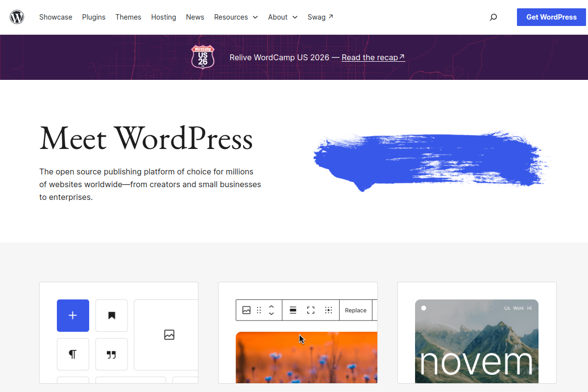Select the paragraph pilcrow block icon
This screenshot has height=392, width=588.
tap(73, 354)
